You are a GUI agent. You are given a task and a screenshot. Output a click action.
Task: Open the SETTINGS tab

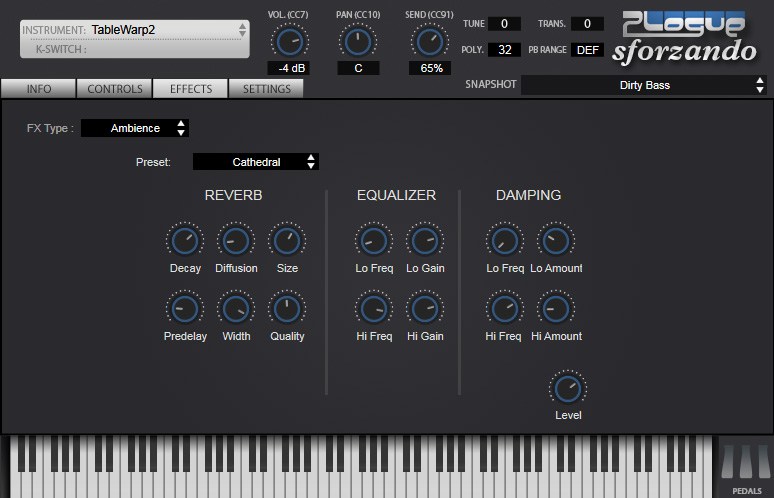(x=267, y=89)
